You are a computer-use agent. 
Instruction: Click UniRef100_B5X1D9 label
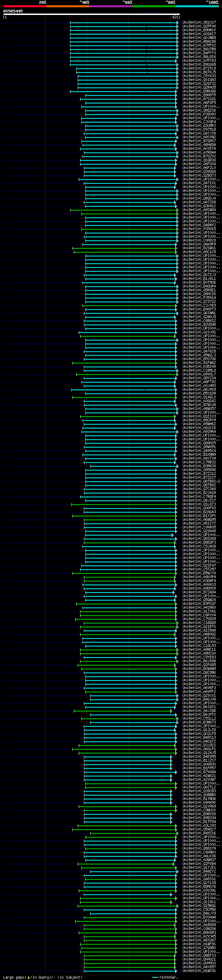(x=199, y=394)
